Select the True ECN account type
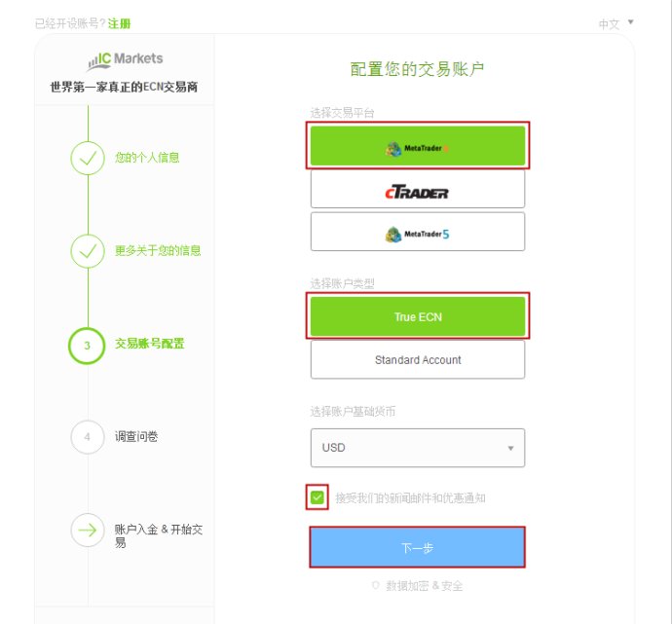Screen dimensions: 672x624 (418, 316)
